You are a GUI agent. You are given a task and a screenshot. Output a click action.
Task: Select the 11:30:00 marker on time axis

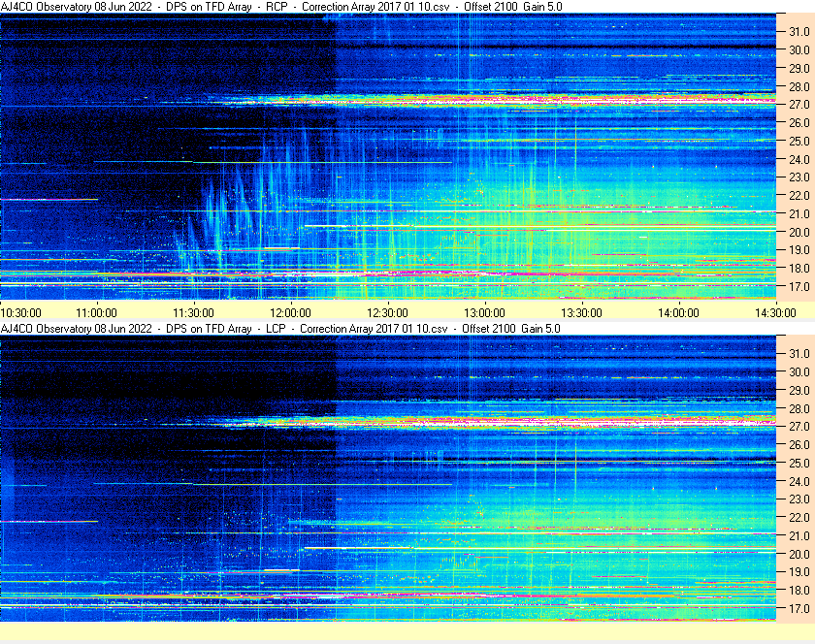click(194, 312)
